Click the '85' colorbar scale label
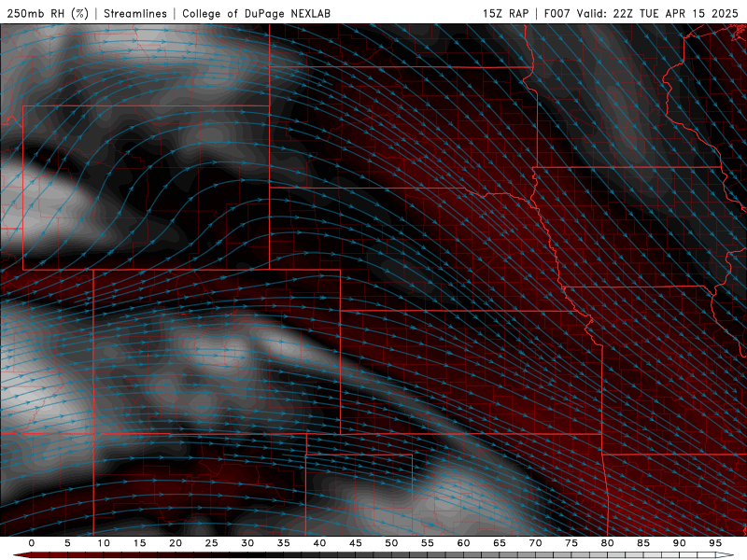Screen dimensions: 747x560 pyautogui.click(x=643, y=543)
